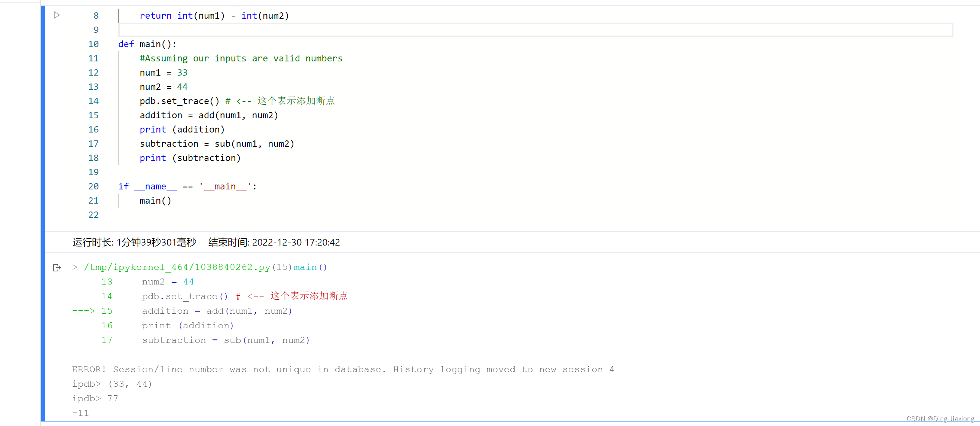Select the 运行时长 runtime duration text

tap(133, 242)
